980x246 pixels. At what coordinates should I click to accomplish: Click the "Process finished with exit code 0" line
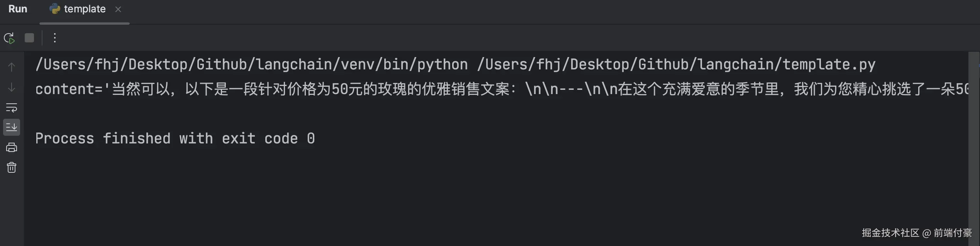click(x=175, y=138)
